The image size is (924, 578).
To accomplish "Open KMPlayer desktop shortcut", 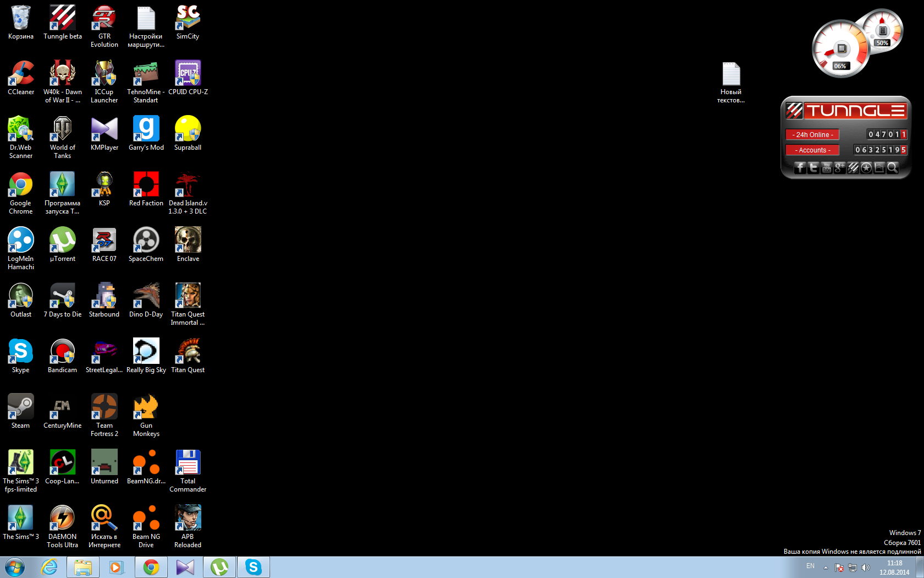I will 105,134.
